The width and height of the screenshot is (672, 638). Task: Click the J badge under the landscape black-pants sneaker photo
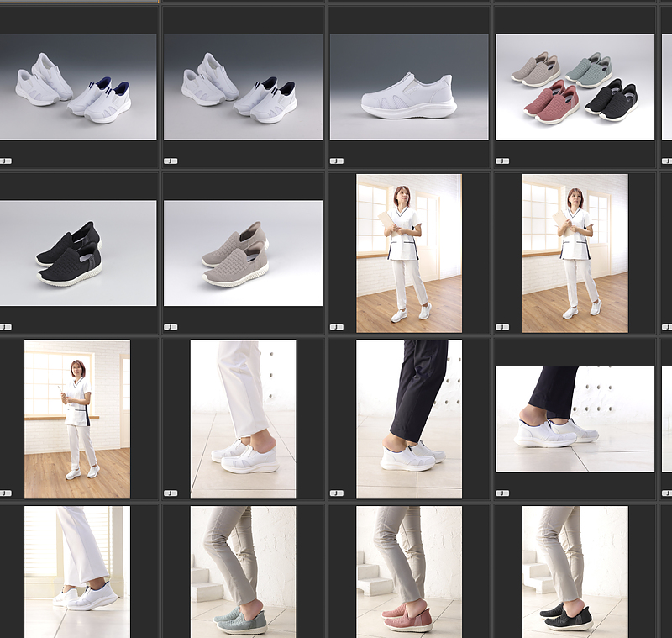[x=502, y=493]
